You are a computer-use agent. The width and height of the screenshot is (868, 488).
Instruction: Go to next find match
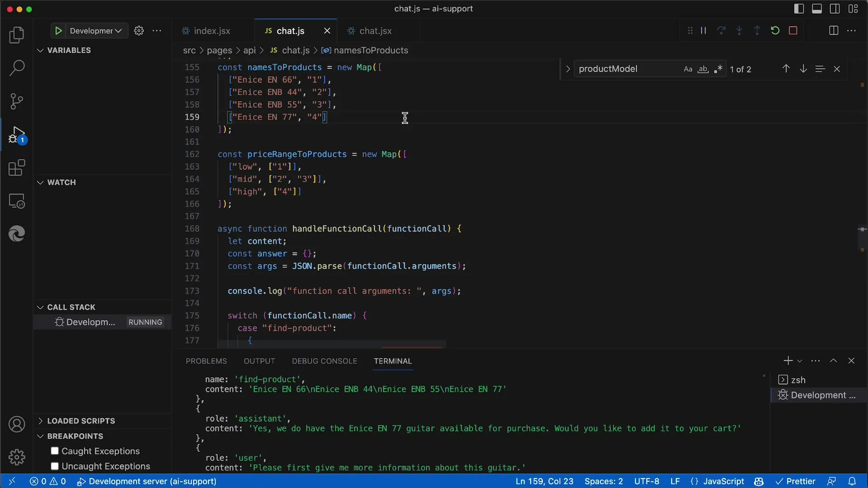click(x=803, y=69)
